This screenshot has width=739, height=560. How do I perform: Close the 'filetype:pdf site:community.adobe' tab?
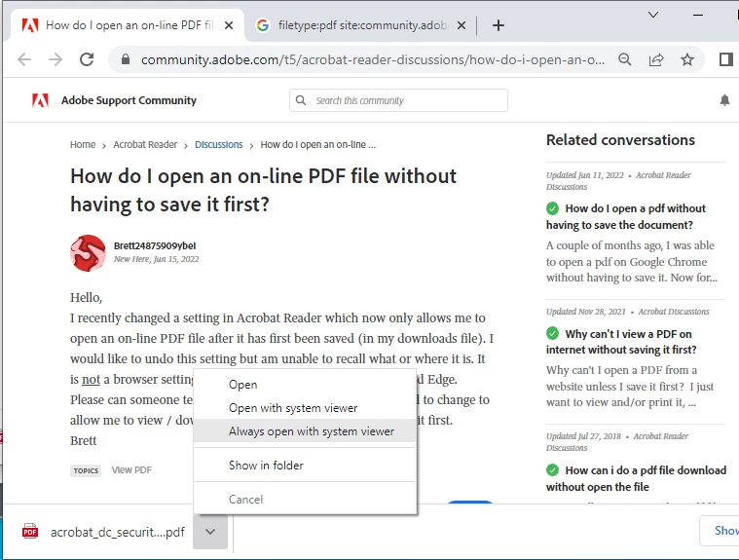(x=462, y=25)
